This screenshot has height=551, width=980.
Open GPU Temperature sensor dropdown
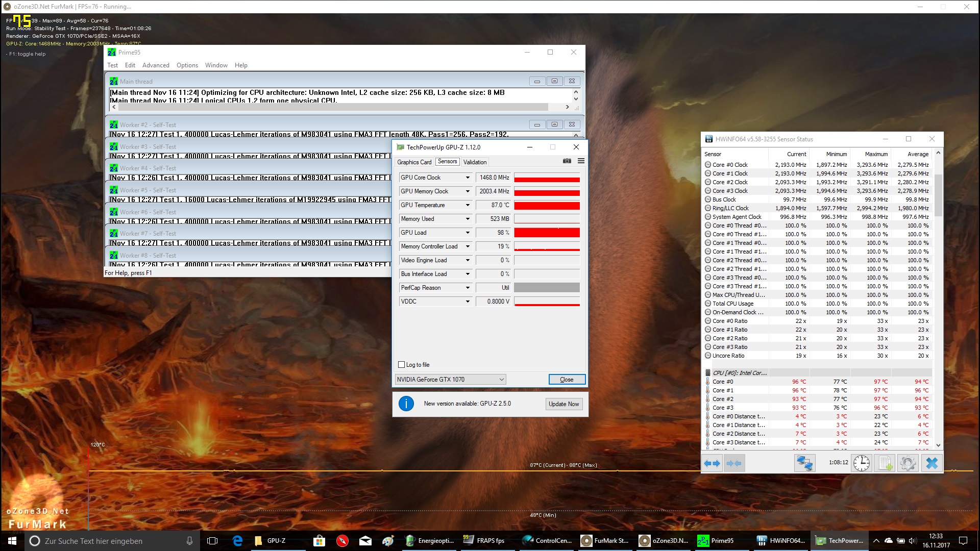click(467, 205)
